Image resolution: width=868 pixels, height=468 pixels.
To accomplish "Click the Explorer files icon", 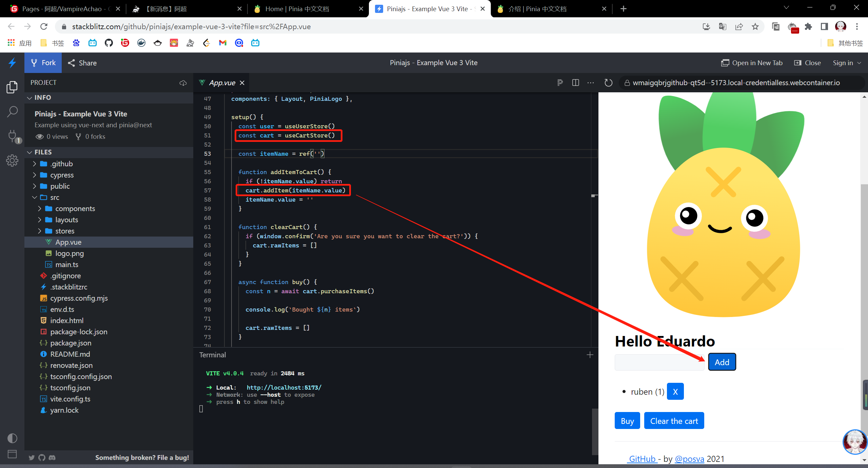I will pos(12,87).
